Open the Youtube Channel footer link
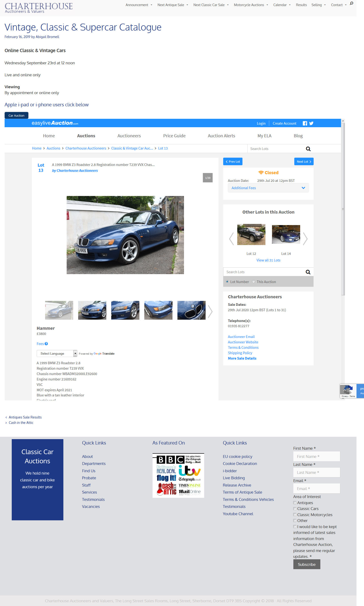 238,514
